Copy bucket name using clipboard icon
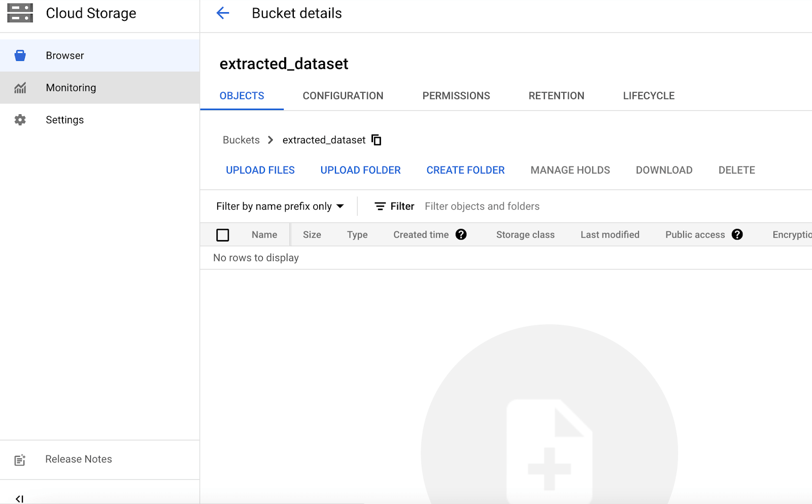 (x=376, y=140)
